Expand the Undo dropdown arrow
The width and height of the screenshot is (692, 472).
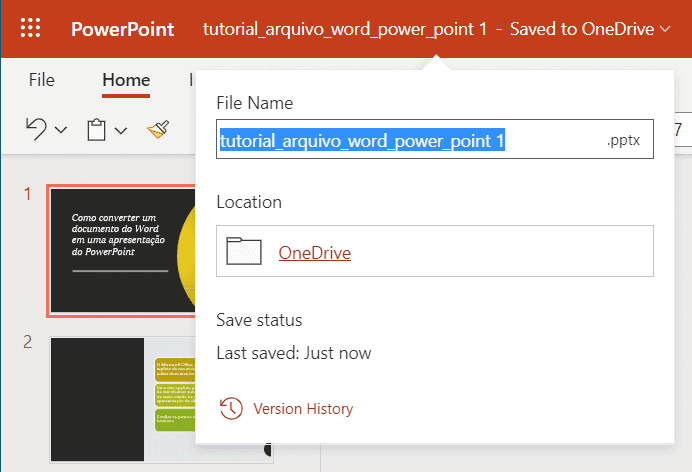pyautogui.click(x=61, y=130)
